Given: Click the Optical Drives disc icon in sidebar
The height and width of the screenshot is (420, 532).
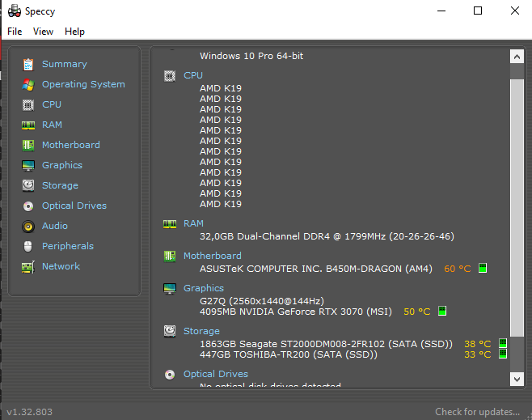Looking at the screenshot, I should coord(28,206).
